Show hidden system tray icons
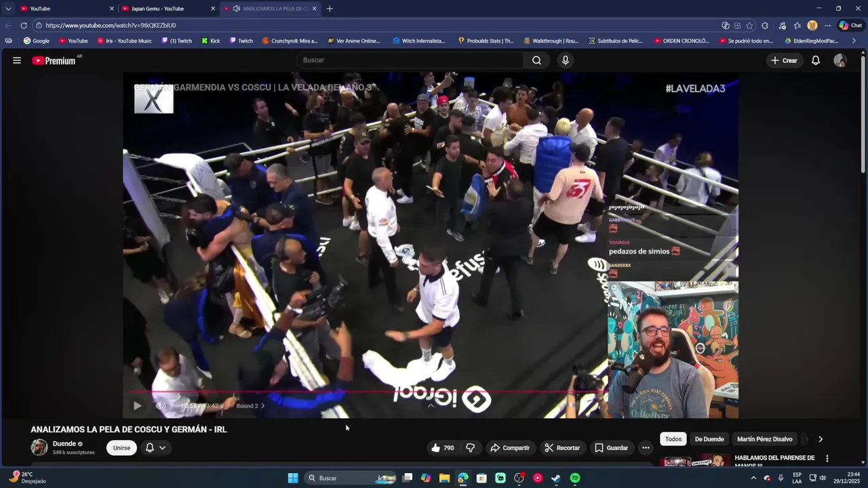The height and width of the screenshot is (488, 868). (x=753, y=478)
